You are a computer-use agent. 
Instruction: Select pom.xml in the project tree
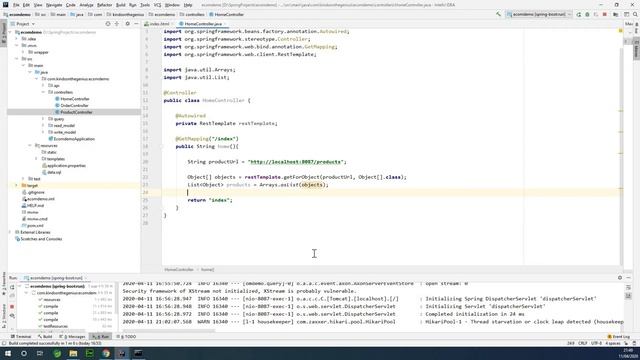[x=35, y=226]
